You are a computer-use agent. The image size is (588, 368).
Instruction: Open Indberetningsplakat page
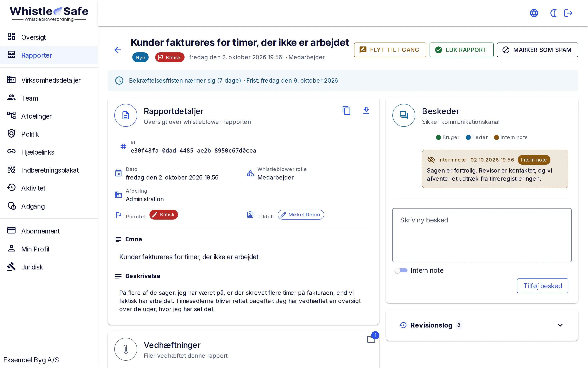[x=49, y=170]
